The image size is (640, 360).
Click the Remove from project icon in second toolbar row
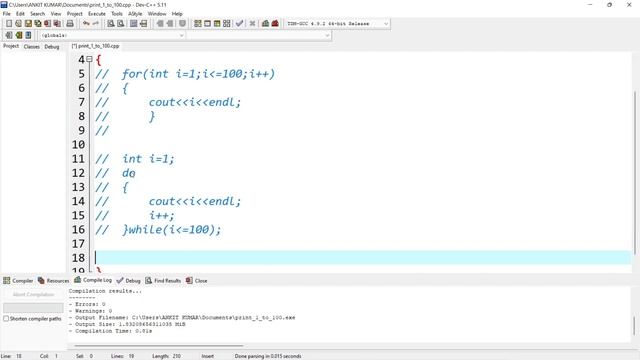(19, 35)
